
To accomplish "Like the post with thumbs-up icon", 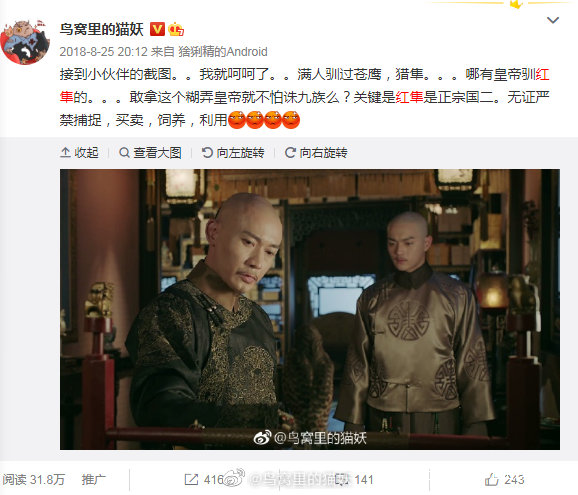I will pyautogui.click(x=491, y=480).
